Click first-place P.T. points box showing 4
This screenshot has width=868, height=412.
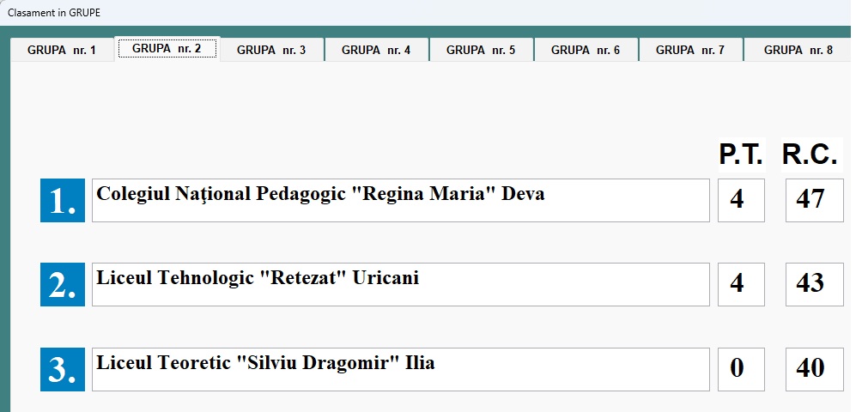click(741, 200)
